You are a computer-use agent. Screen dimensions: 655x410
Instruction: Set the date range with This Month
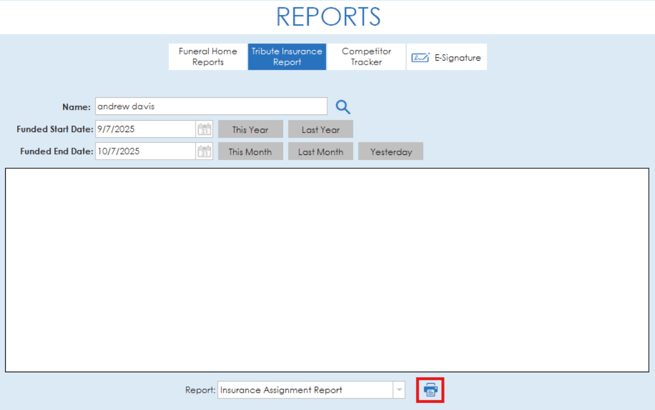pos(250,152)
